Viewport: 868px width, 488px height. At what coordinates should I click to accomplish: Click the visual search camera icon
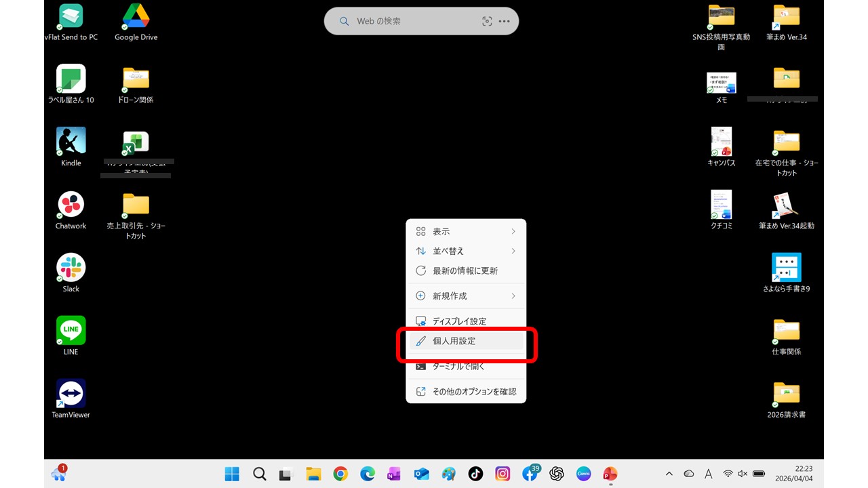coord(487,21)
